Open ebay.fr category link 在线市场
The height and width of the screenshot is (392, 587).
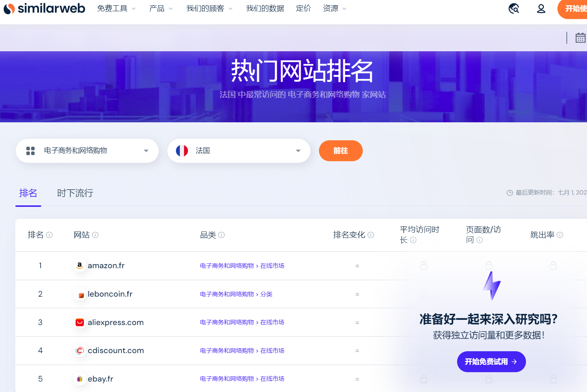click(x=272, y=379)
